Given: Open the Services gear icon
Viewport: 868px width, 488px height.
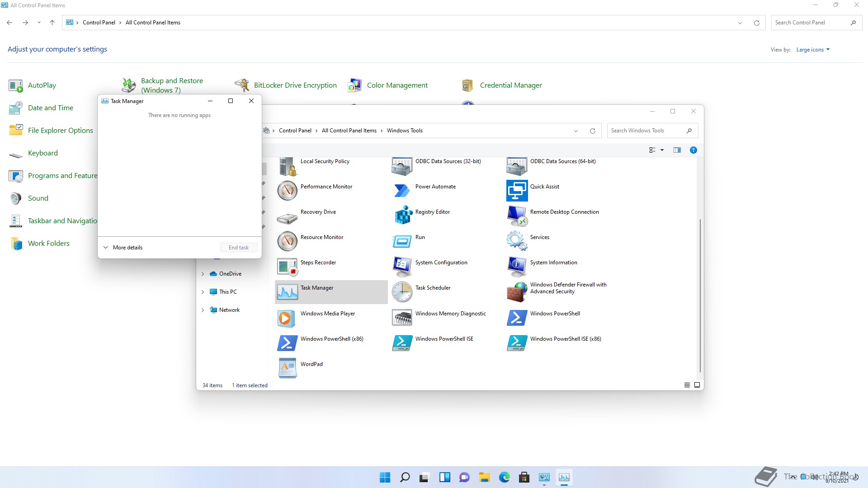Looking at the screenshot, I should (517, 241).
